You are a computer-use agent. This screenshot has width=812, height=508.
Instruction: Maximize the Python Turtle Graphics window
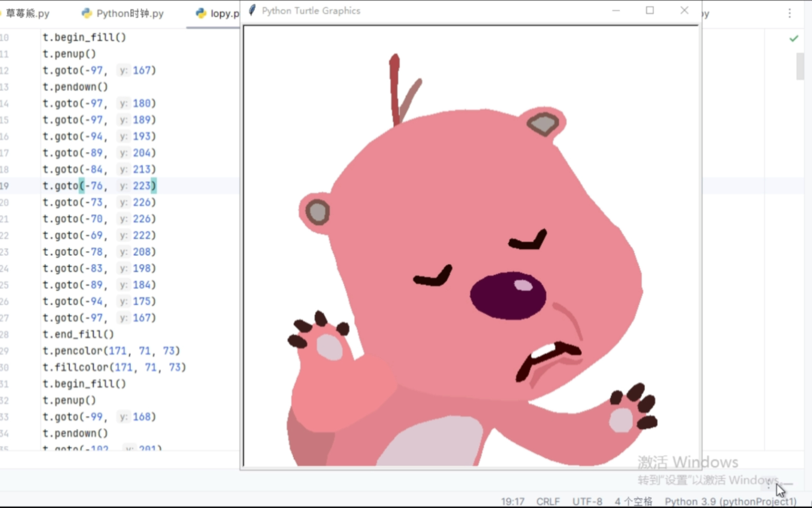click(650, 10)
